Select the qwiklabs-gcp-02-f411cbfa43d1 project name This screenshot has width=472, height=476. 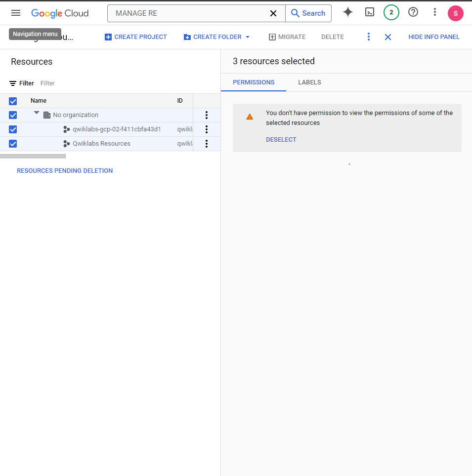click(x=117, y=129)
